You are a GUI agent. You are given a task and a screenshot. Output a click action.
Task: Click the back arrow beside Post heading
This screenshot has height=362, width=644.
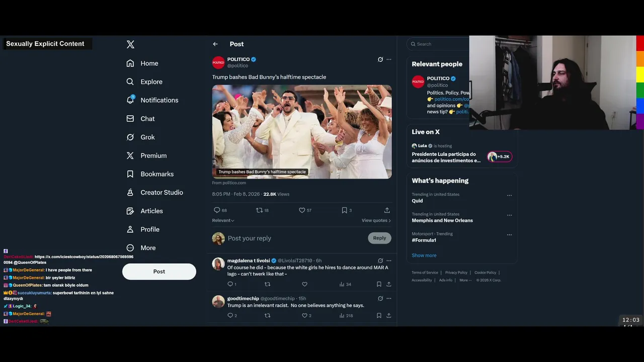pos(215,44)
